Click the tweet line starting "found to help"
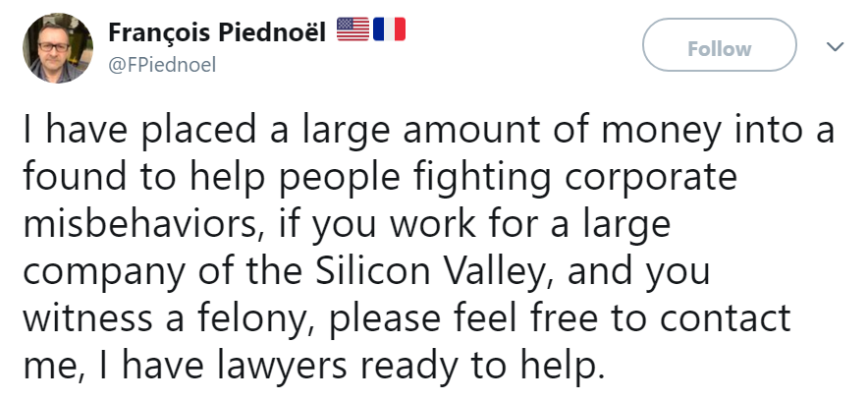868x401 pixels. (x=380, y=178)
